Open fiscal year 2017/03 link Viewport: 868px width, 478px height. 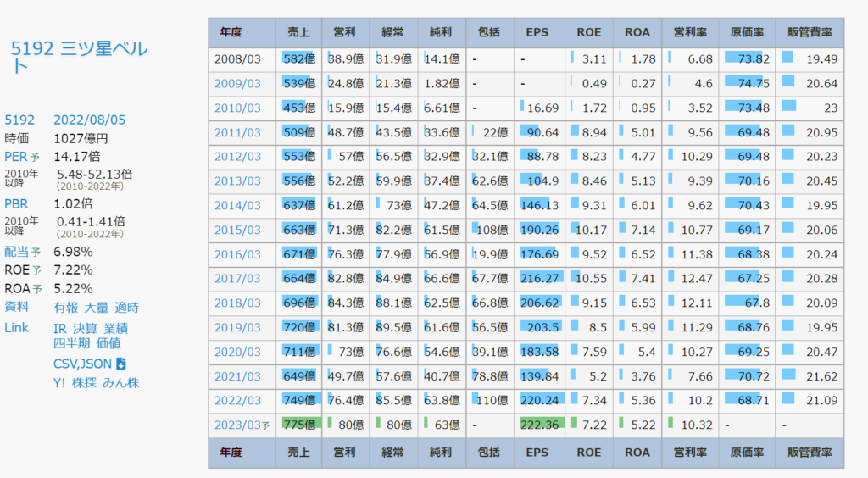[237, 278]
